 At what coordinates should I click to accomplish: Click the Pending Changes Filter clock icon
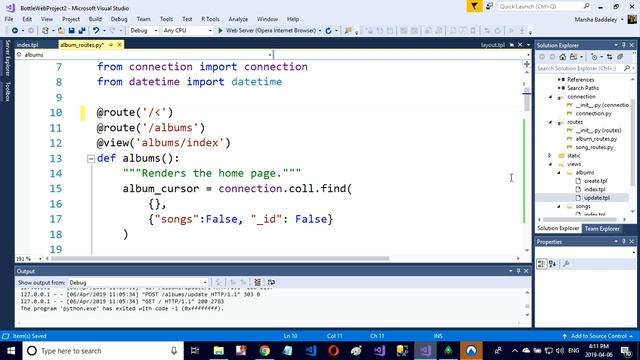pos(594,57)
